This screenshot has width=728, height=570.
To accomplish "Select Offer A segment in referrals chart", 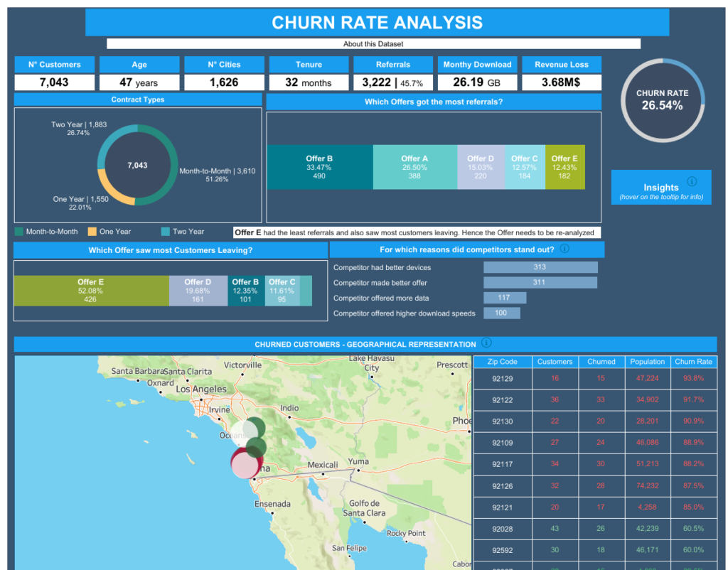I will tap(414, 167).
